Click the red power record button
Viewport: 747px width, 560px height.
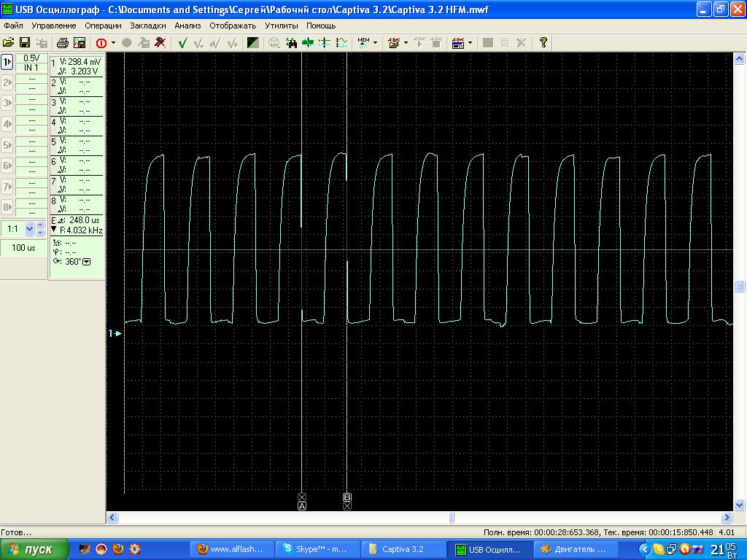coord(101,43)
